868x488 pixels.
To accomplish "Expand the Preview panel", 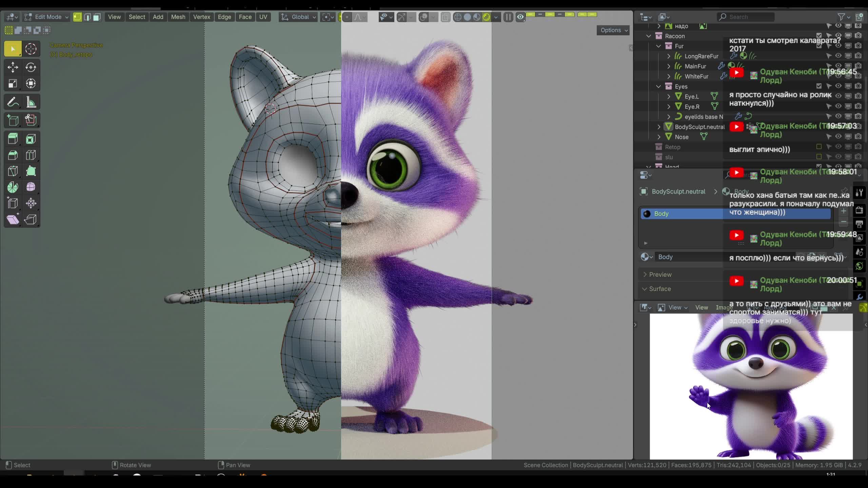I will coord(660,274).
